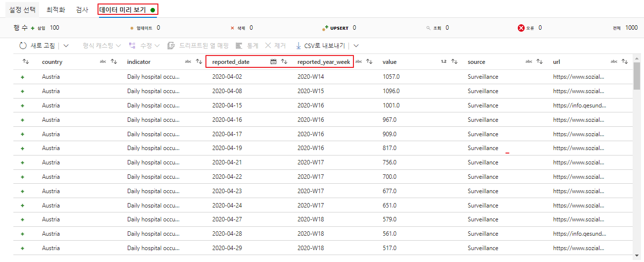Viewport: 644px width, 262px height.
Task: Open the 형식 캐스팅 dropdown
Action: pyautogui.click(x=102, y=46)
